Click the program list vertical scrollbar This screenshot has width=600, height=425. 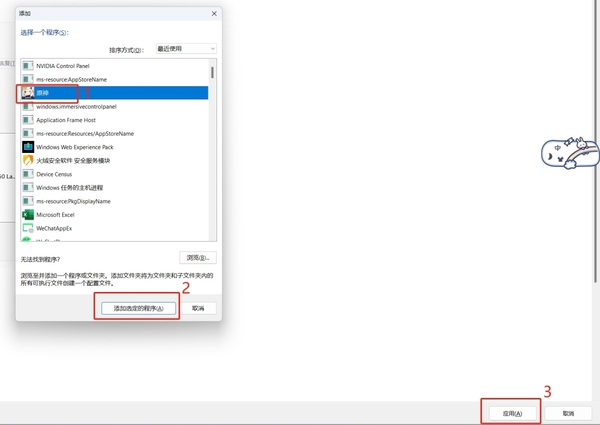pyautogui.click(x=212, y=150)
